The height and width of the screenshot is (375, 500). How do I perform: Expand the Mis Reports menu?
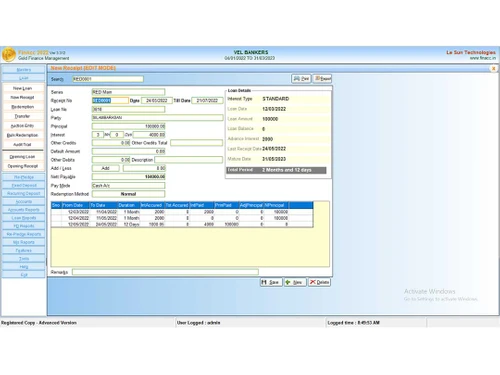[x=23, y=242]
